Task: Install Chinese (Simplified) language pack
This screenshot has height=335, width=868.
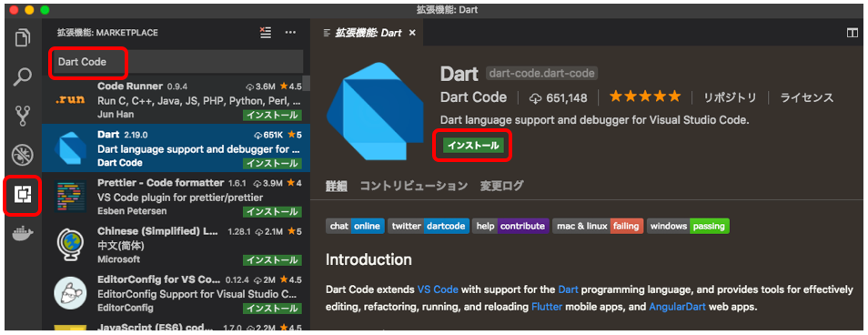Action: 272,259
